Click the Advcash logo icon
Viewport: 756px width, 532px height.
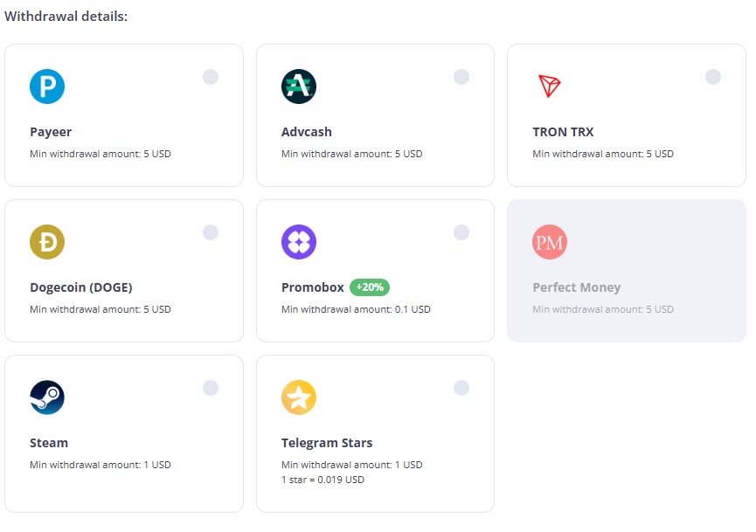click(299, 86)
